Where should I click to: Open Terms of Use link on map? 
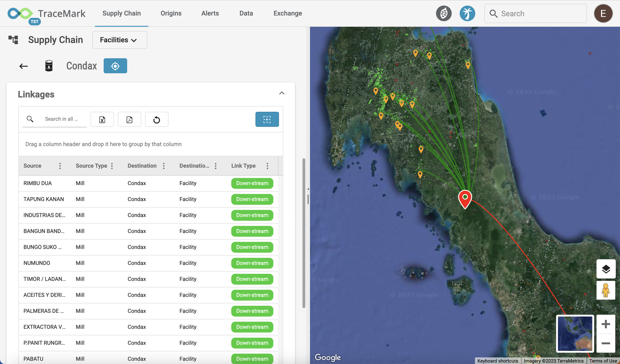coord(603,361)
